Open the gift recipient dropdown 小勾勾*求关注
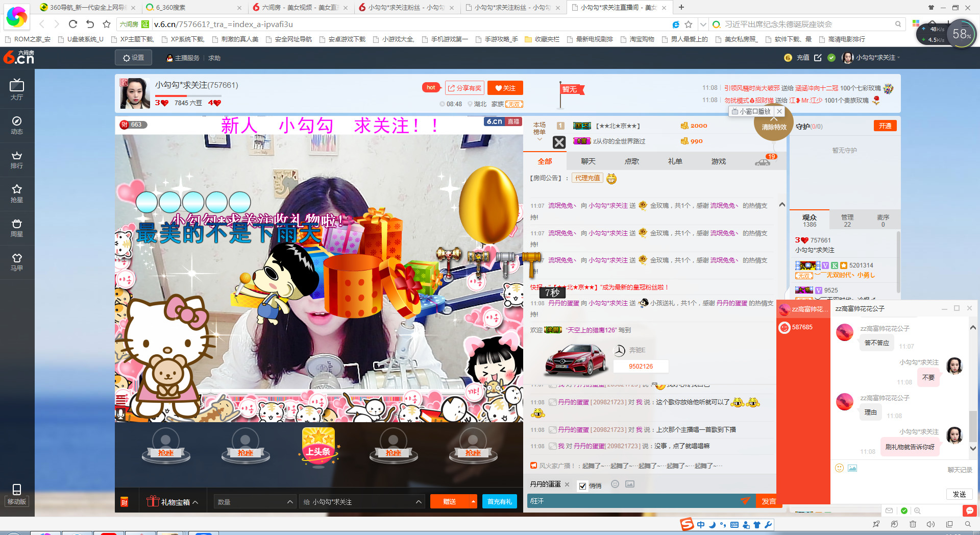This screenshot has width=980, height=535. tap(362, 502)
